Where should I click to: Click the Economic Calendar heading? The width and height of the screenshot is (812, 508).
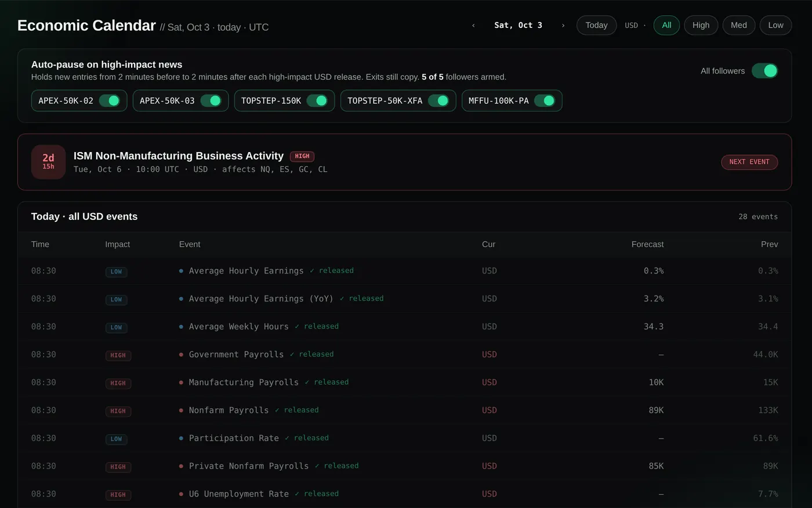pyautogui.click(x=86, y=26)
